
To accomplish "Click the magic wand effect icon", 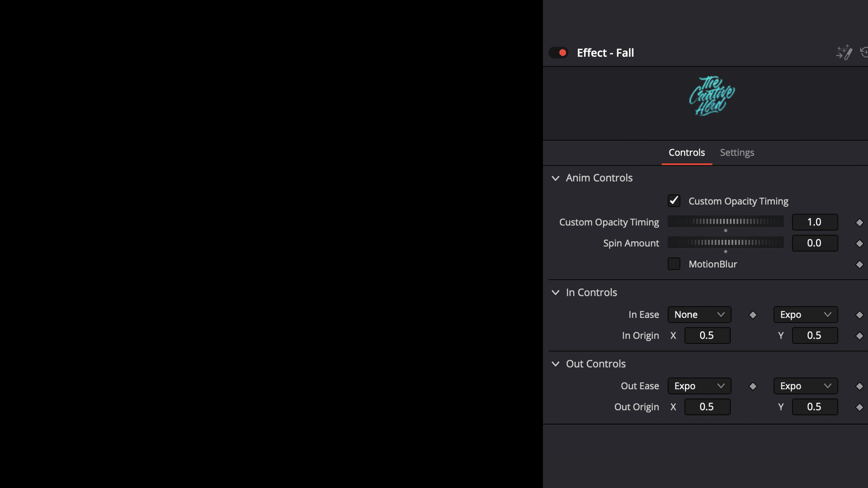I will tap(844, 52).
